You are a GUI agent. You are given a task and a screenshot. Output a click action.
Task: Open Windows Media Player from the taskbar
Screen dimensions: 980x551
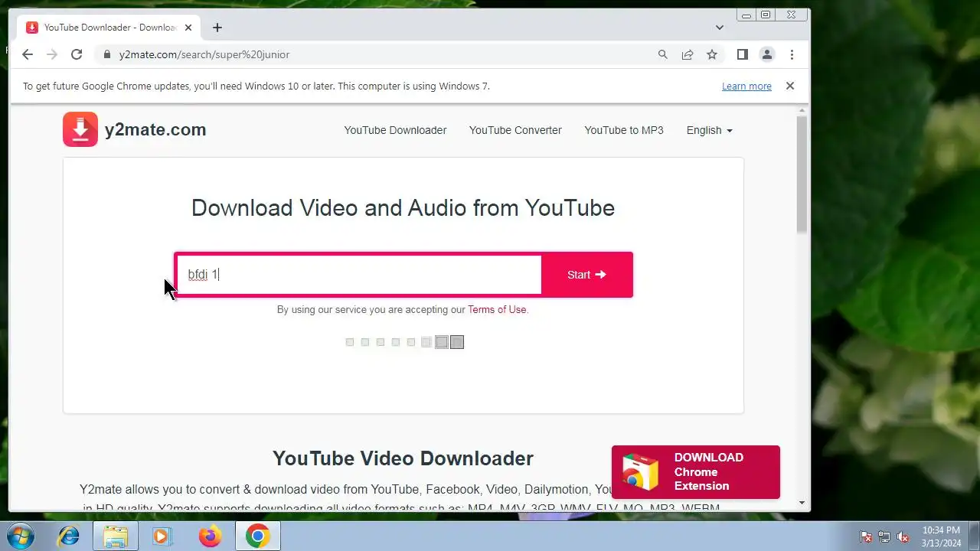(162, 536)
